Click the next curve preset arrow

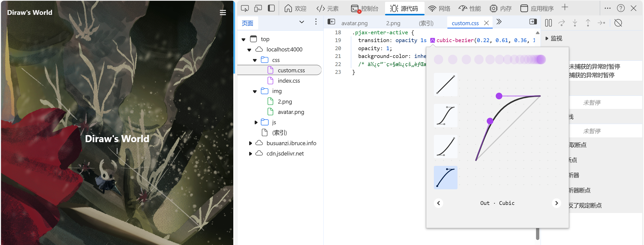[x=556, y=203]
